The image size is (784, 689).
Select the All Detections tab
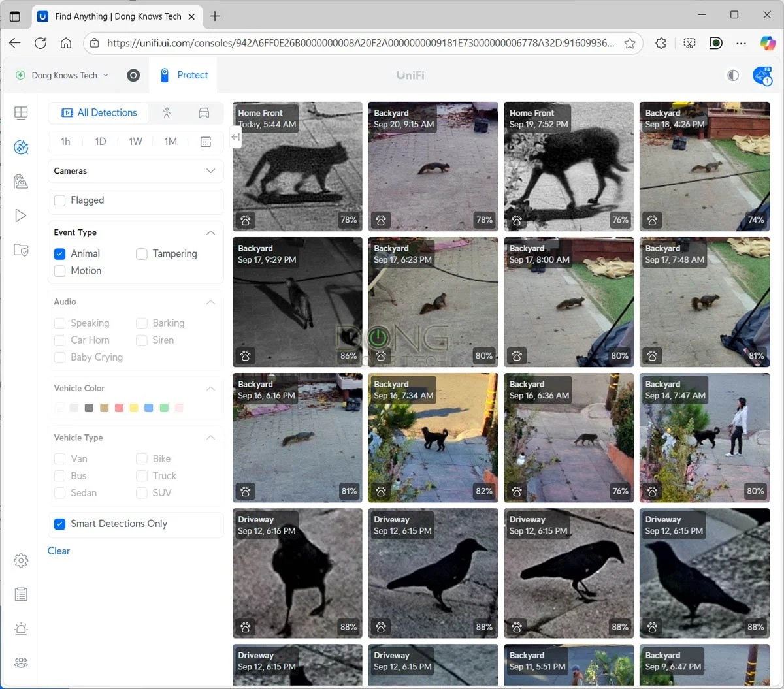99,113
